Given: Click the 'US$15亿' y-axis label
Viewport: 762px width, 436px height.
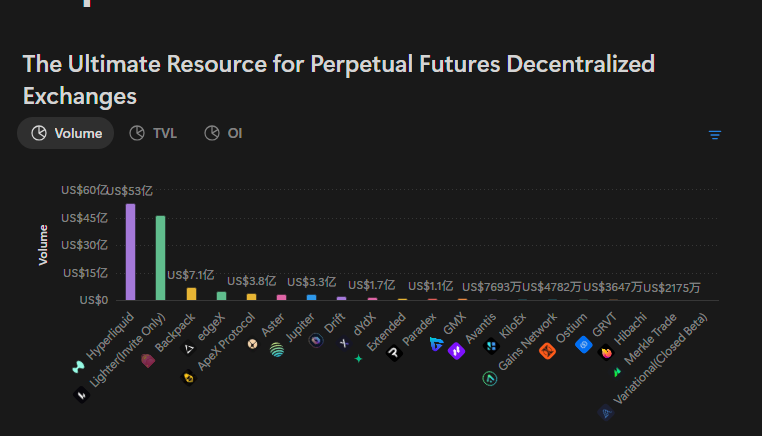Looking at the screenshot, I should pyautogui.click(x=85, y=273).
